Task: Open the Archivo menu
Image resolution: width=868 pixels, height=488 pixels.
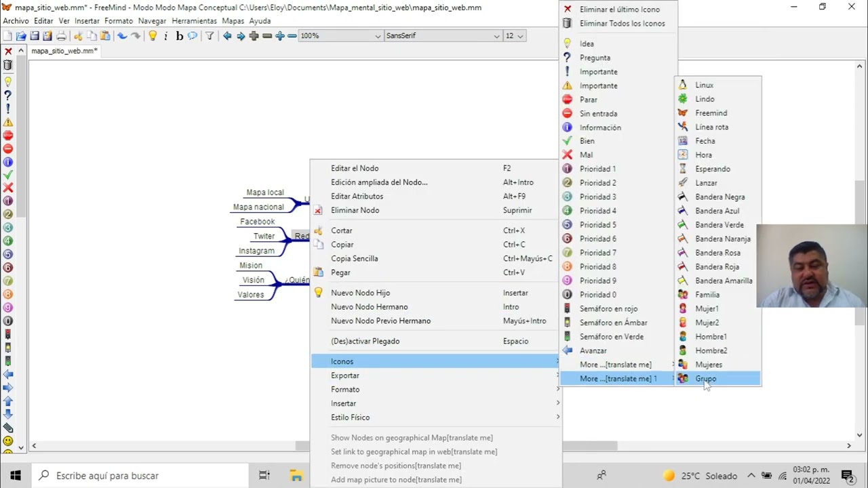Action: (x=16, y=21)
